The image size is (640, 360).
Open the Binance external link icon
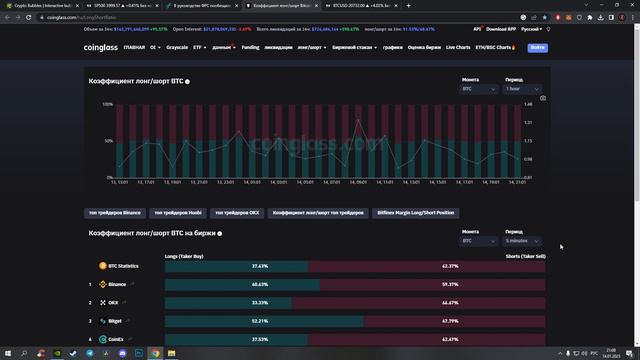(132, 284)
